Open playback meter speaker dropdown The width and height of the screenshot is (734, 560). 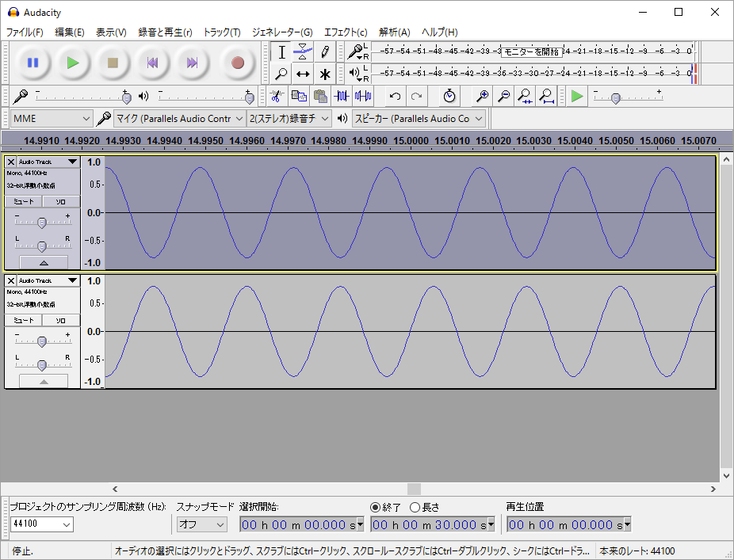point(358,74)
